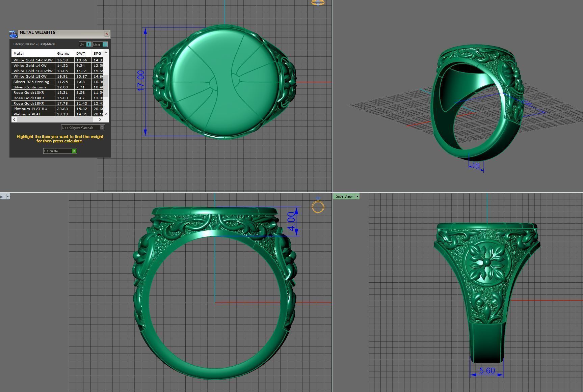Viewport: 583px width, 392px height.
Task: Click the 23.83 grams value
Action: tap(62, 109)
